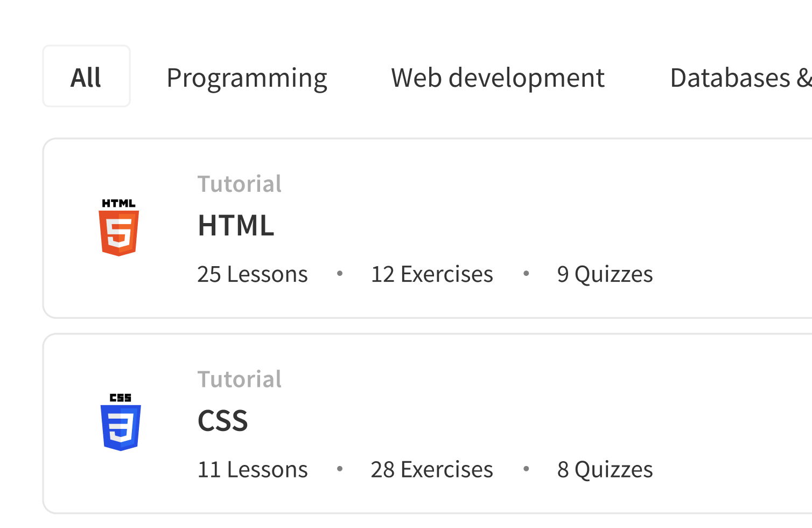
Task: View the 25 Lessons of HTML
Action: click(253, 274)
